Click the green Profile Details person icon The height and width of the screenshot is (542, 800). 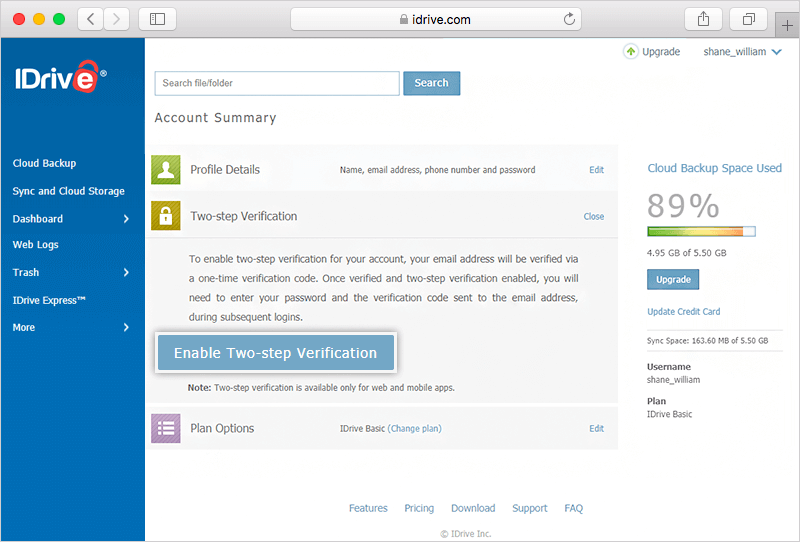(166, 169)
